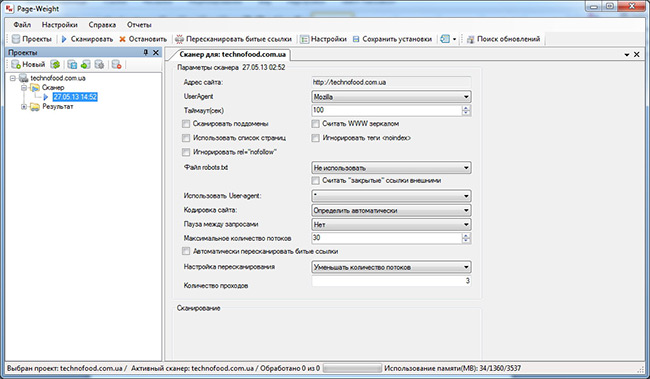Viewport: 650px width, 379px height.
Task: Select the Сканер для: technofood.com.ua tab
Action: pyautogui.click(x=232, y=54)
